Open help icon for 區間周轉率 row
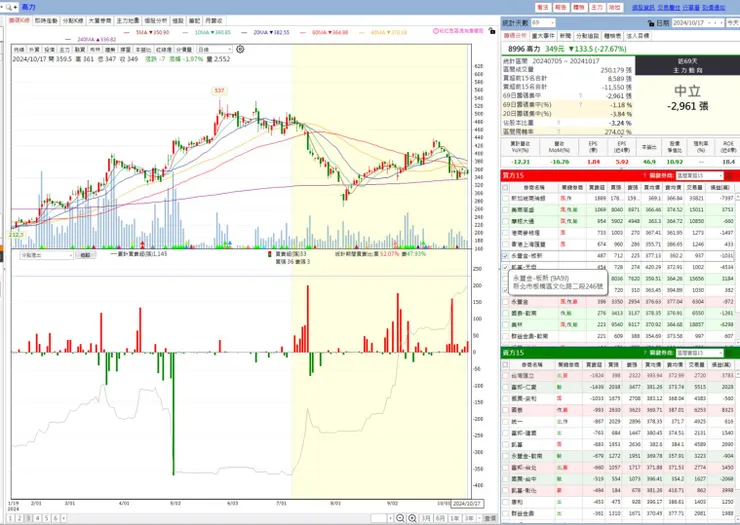740x525 pixels. (x=558, y=132)
